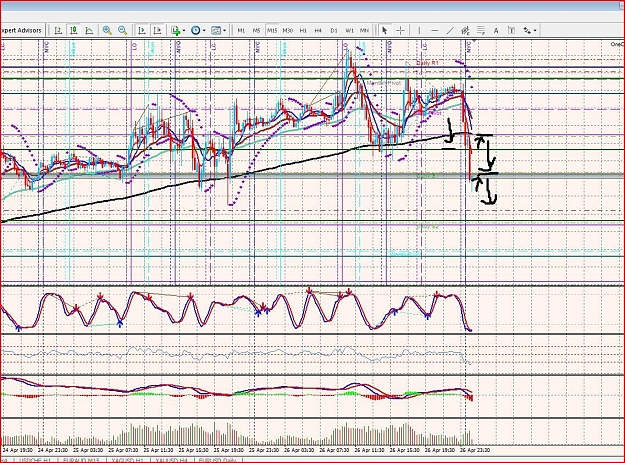Expand the Indicators dropdown arrow

[x=184, y=30]
